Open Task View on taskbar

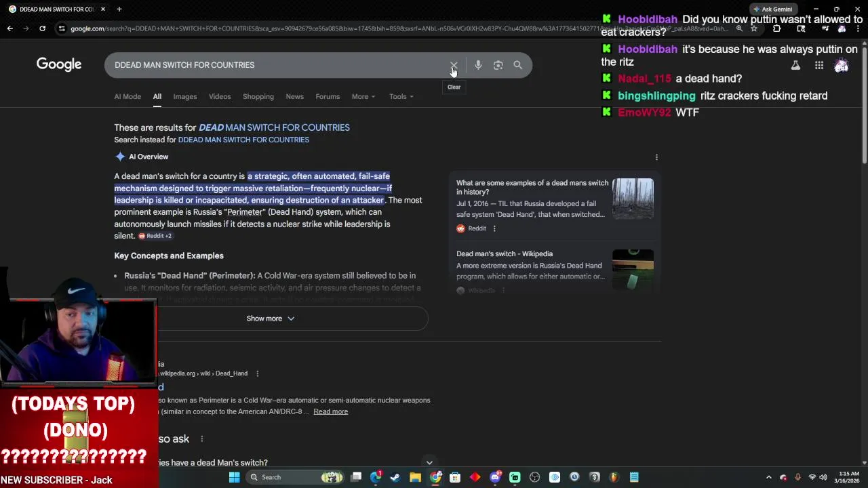click(x=356, y=477)
